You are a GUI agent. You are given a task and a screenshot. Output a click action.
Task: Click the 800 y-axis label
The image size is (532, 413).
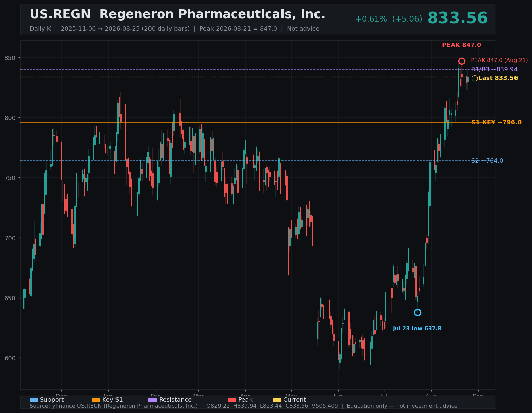[10, 118]
